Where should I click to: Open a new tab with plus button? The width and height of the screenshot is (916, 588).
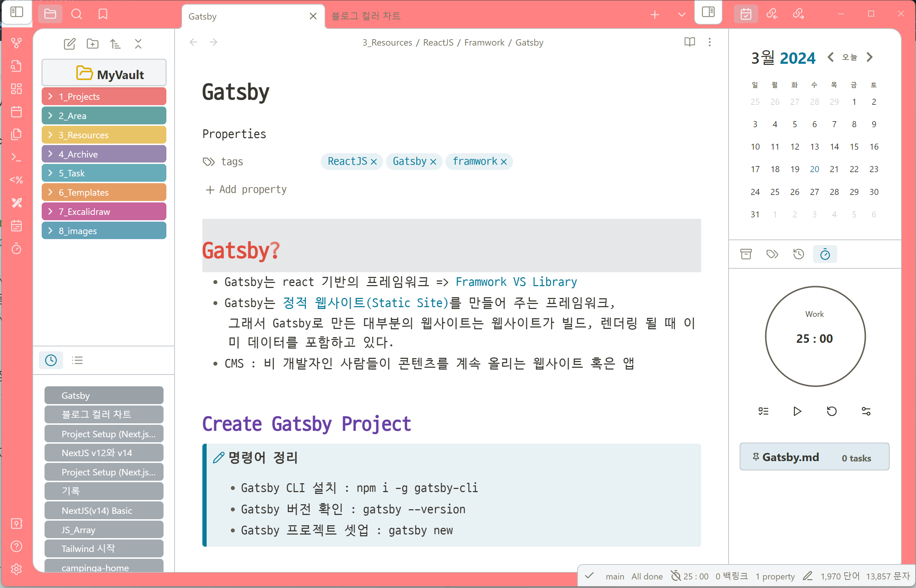point(655,15)
